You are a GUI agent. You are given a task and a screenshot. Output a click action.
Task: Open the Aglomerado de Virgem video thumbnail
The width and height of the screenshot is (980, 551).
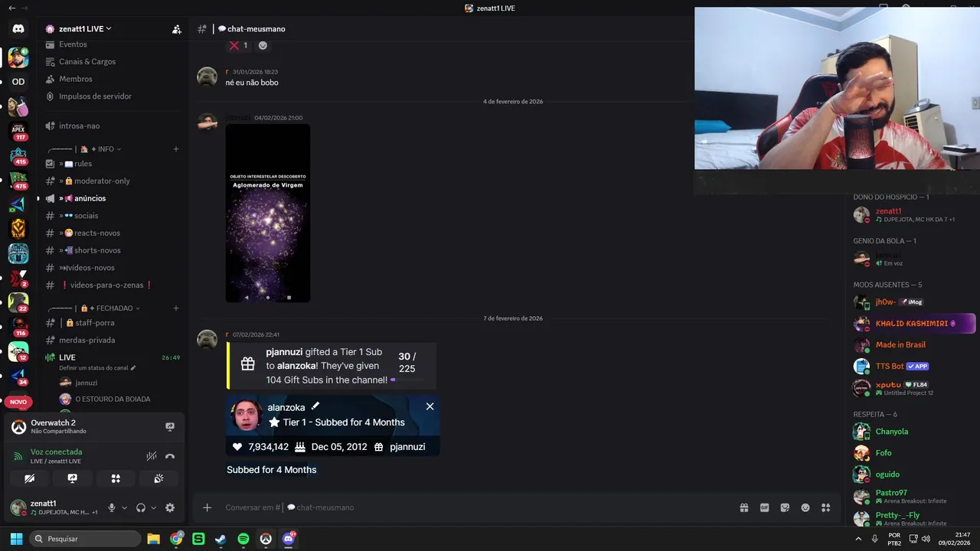click(268, 213)
